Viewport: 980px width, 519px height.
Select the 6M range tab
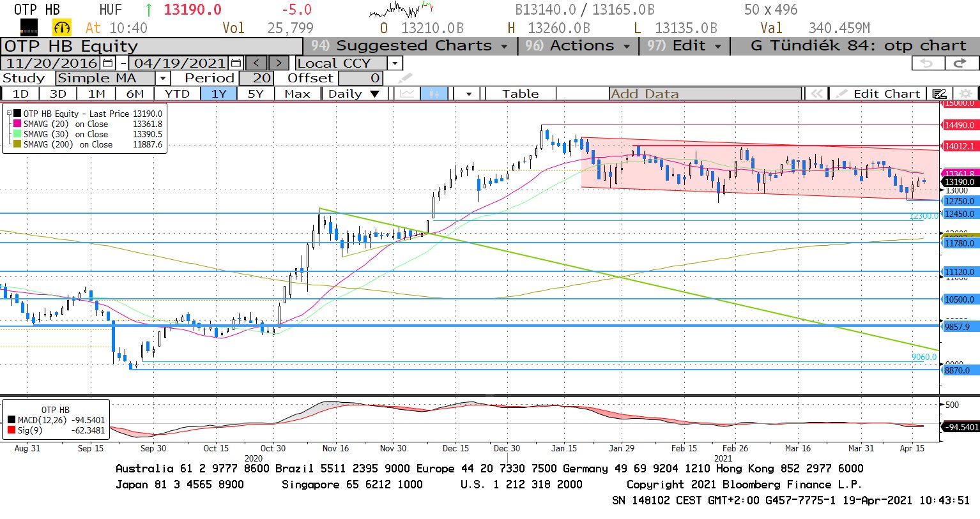click(135, 94)
